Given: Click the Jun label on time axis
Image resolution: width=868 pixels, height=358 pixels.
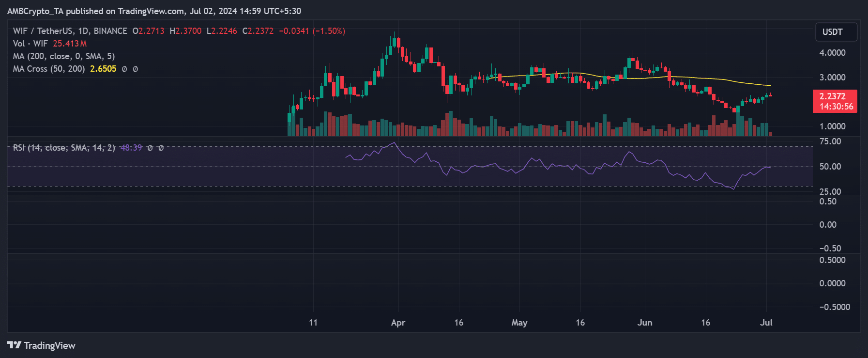Looking at the screenshot, I should pos(645,323).
